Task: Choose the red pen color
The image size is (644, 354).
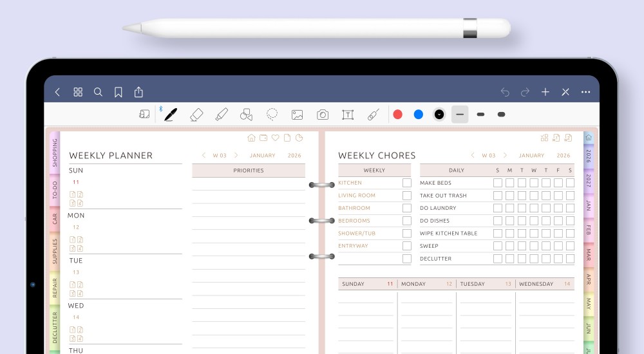Action: (x=397, y=115)
